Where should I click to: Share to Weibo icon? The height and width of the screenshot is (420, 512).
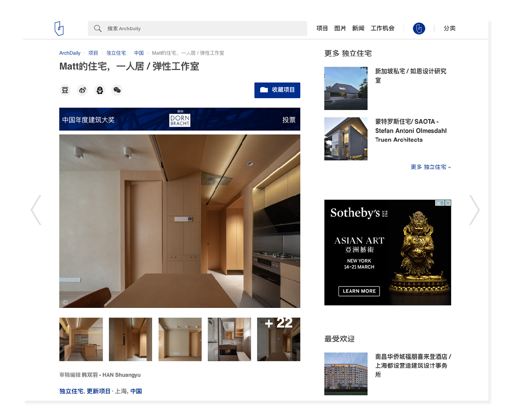82,90
